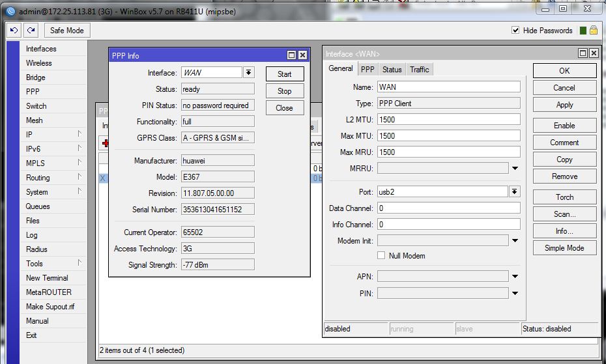The image size is (606, 364).
Task: Maximize the PPP Info window
Action: click(292, 56)
